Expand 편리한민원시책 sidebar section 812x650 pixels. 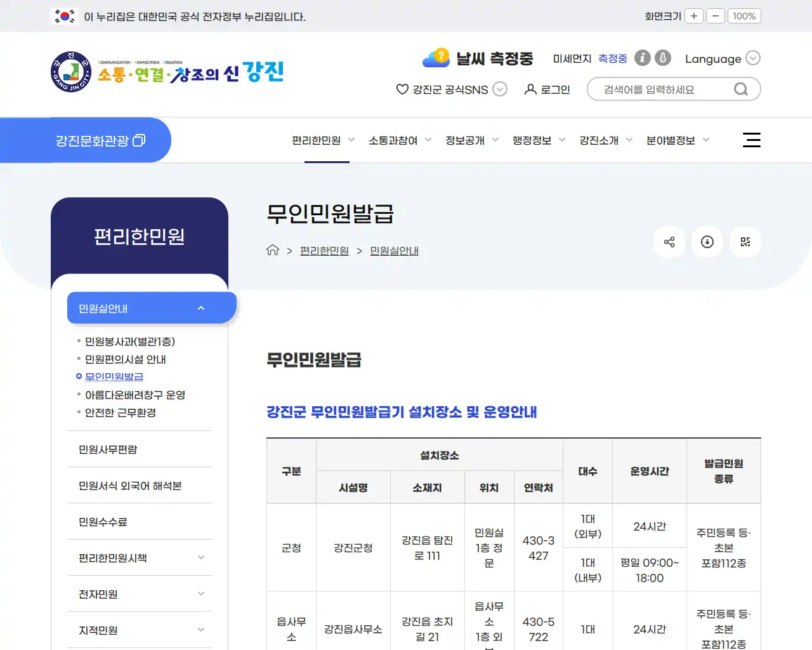point(140,558)
